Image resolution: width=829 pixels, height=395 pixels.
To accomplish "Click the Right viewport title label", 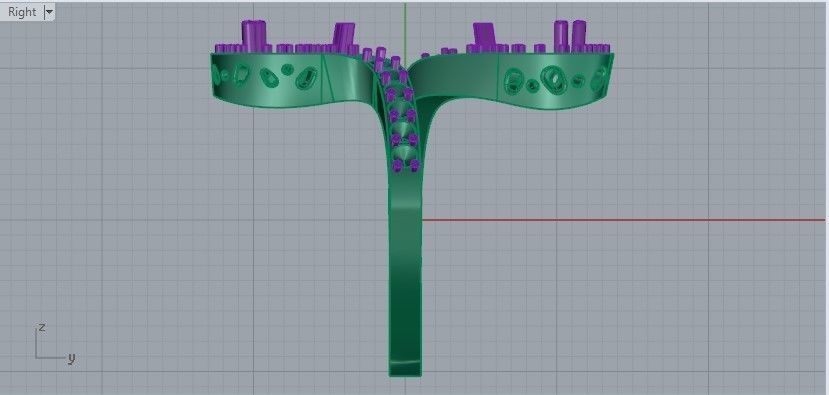I will click(22, 12).
